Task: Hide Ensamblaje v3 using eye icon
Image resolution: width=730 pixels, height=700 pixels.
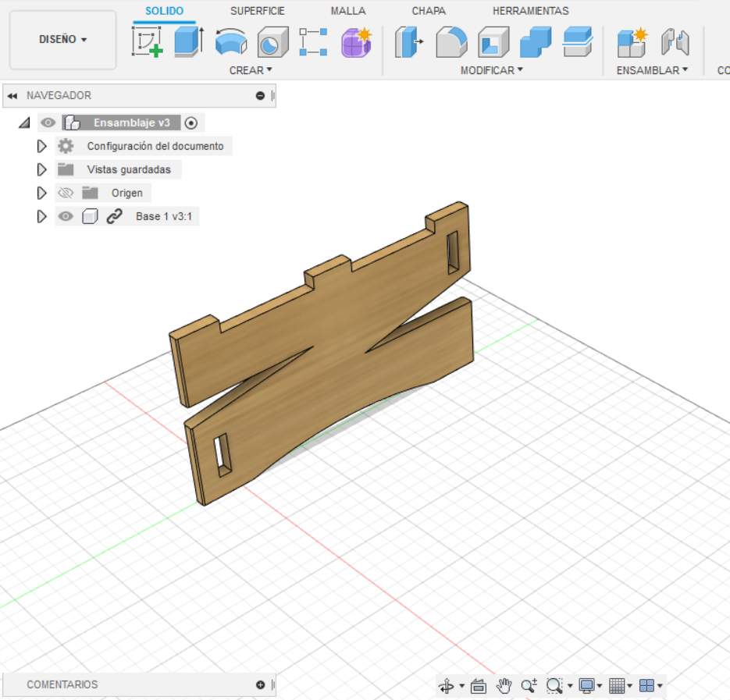Action: [48, 123]
